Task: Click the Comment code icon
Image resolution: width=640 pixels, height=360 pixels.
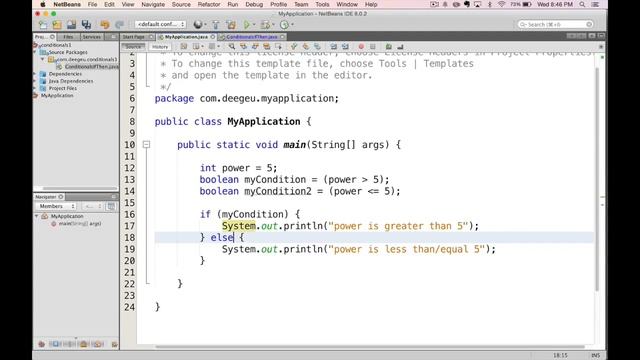Action: [x=389, y=47]
